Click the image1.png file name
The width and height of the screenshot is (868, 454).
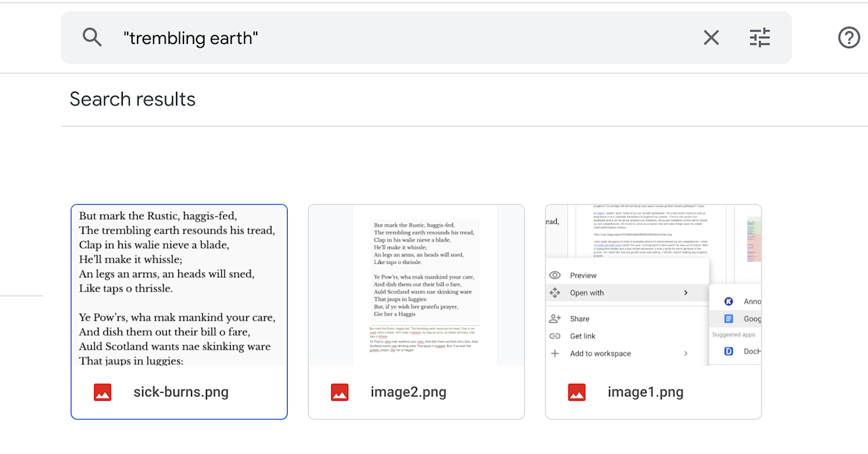645,392
